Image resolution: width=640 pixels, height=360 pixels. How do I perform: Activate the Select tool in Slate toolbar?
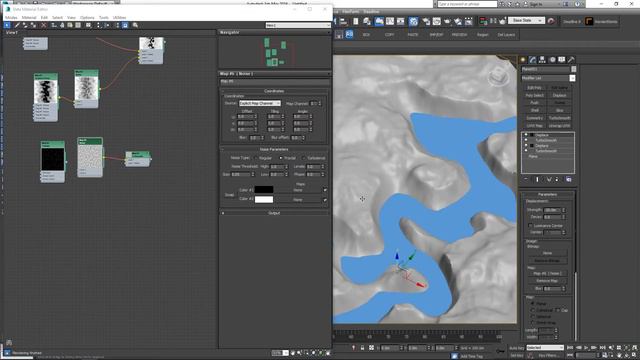pyautogui.click(x=7, y=25)
